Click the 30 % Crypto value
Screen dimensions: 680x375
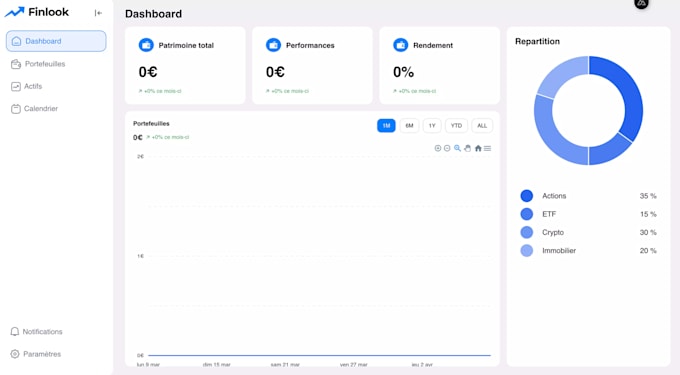648,232
